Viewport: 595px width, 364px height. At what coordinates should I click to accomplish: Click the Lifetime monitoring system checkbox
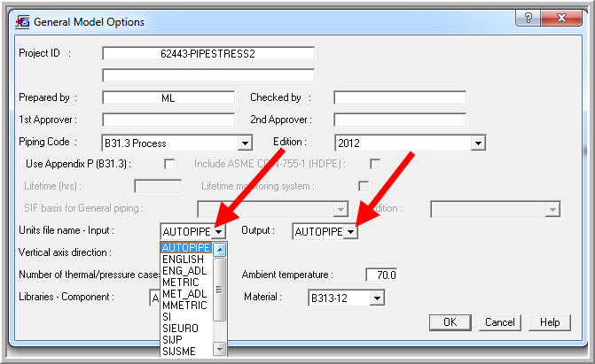click(x=364, y=186)
